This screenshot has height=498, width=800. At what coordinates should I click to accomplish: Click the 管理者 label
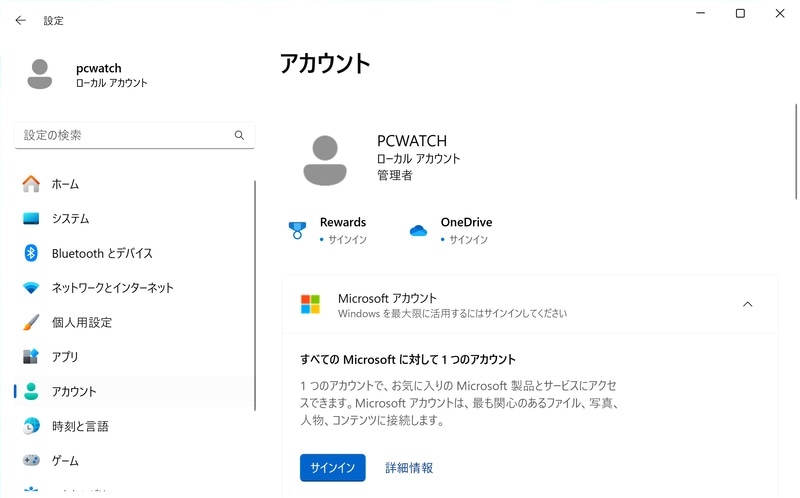coord(394,175)
